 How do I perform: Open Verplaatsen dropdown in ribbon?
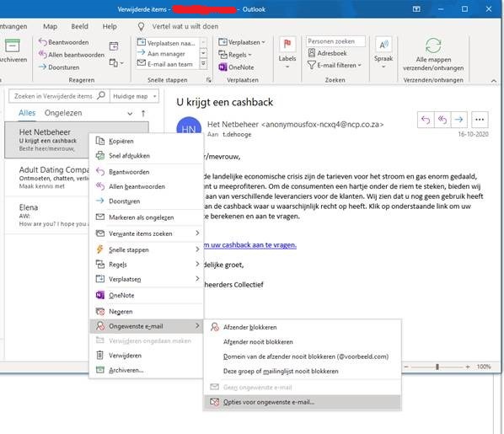(x=242, y=42)
